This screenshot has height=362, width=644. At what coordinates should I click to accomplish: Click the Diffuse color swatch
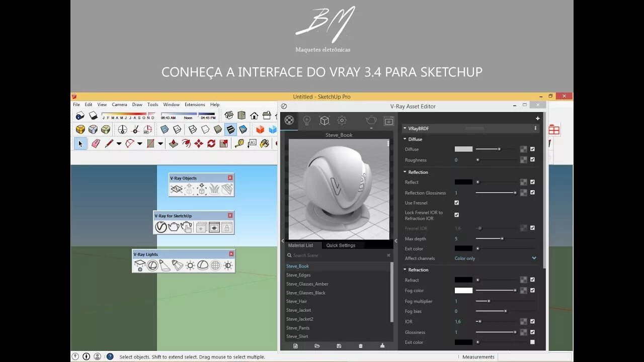463,149
